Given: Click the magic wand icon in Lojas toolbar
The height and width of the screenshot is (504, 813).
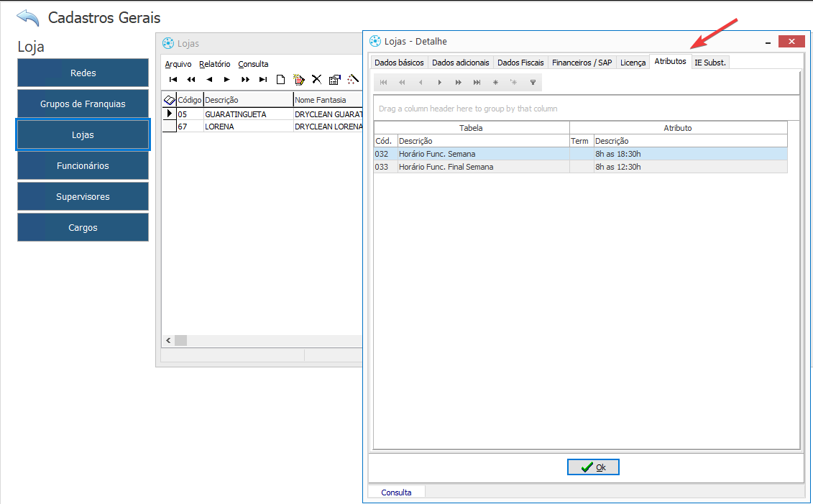Looking at the screenshot, I should click(x=353, y=80).
